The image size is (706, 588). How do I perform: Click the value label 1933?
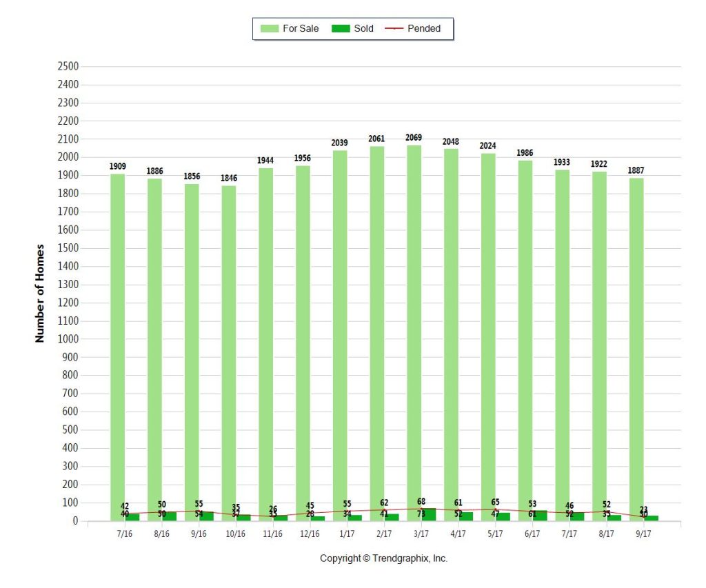(x=561, y=162)
